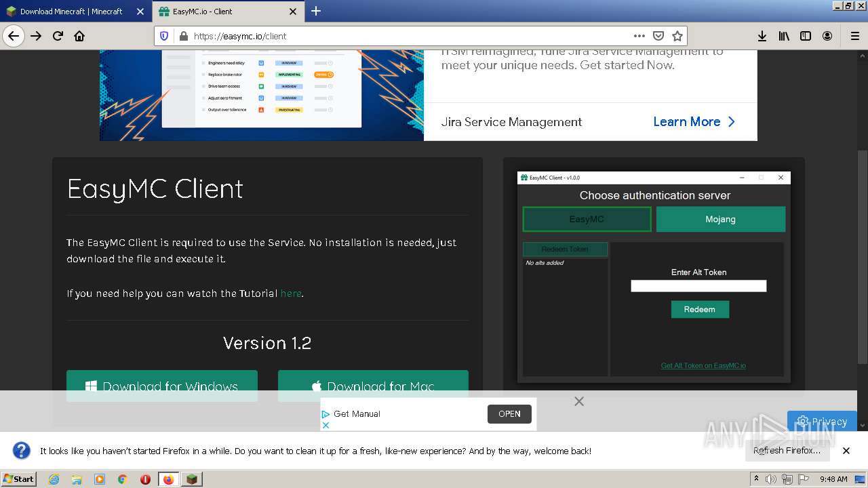The height and width of the screenshot is (488, 868).
Task: Toggle Firefox sidebar view
Action: 806,36
